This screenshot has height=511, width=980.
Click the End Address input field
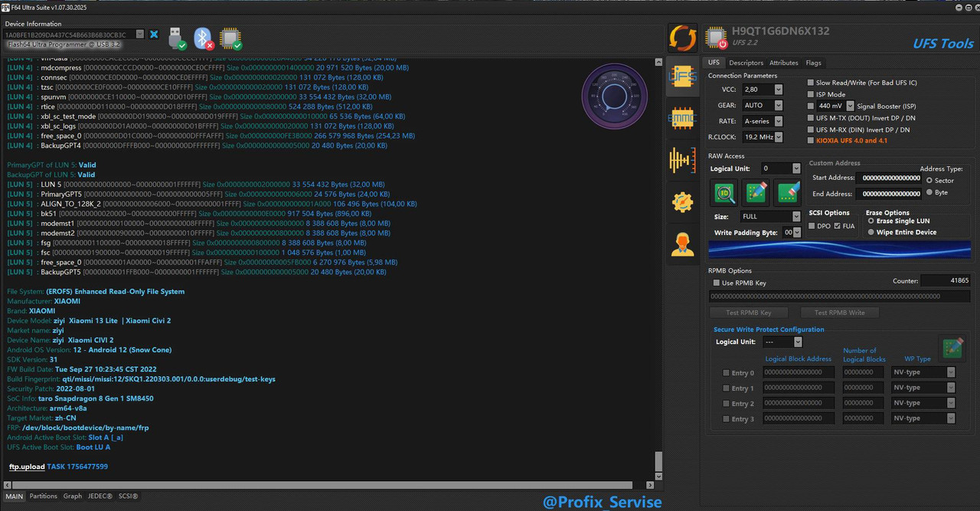[x=889, y=195]
